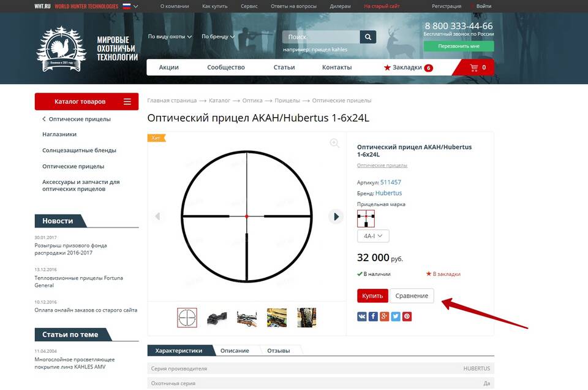Viewport: 588px width, 390px height.
Task: Click the 'Сравнение' button
Action: 412,296
